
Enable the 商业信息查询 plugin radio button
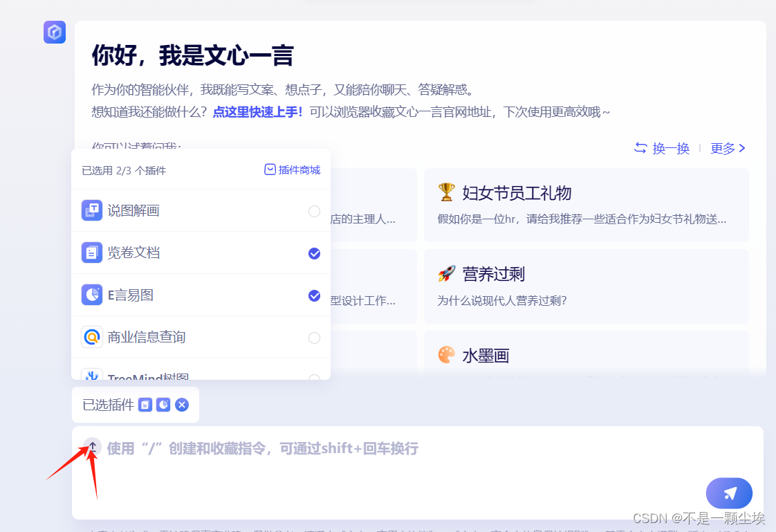coord(314,338)
